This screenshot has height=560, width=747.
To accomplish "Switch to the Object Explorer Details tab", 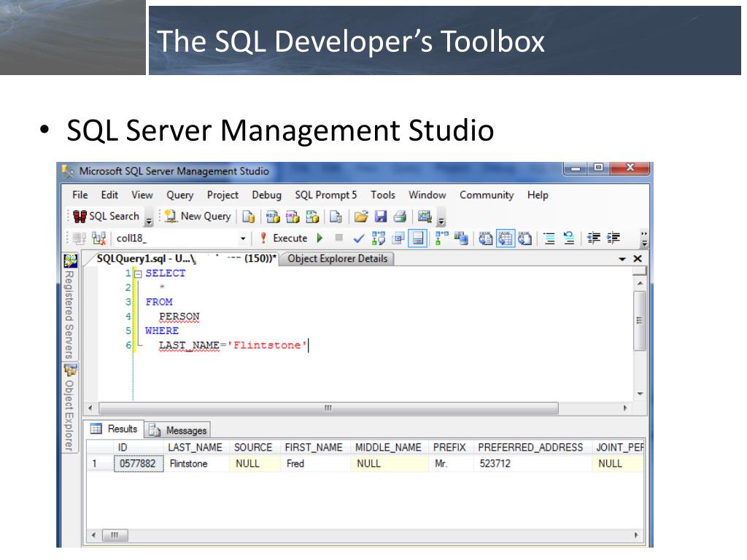I will pos(337,259).
